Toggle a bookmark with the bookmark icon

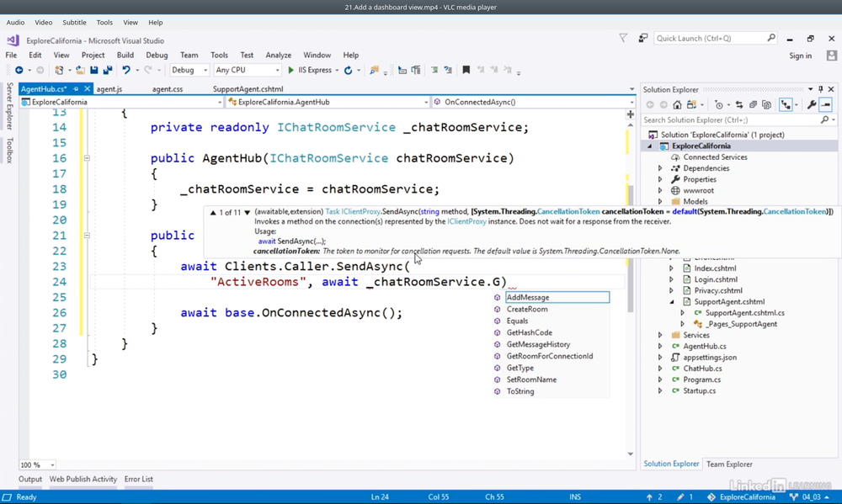coord(466,71)
